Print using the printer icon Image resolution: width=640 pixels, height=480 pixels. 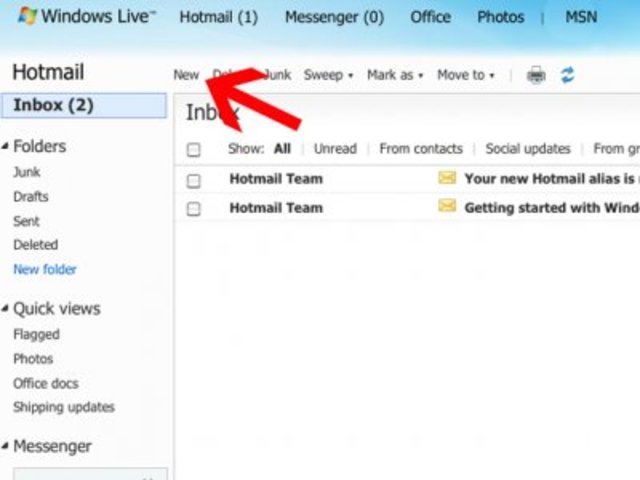536,75
